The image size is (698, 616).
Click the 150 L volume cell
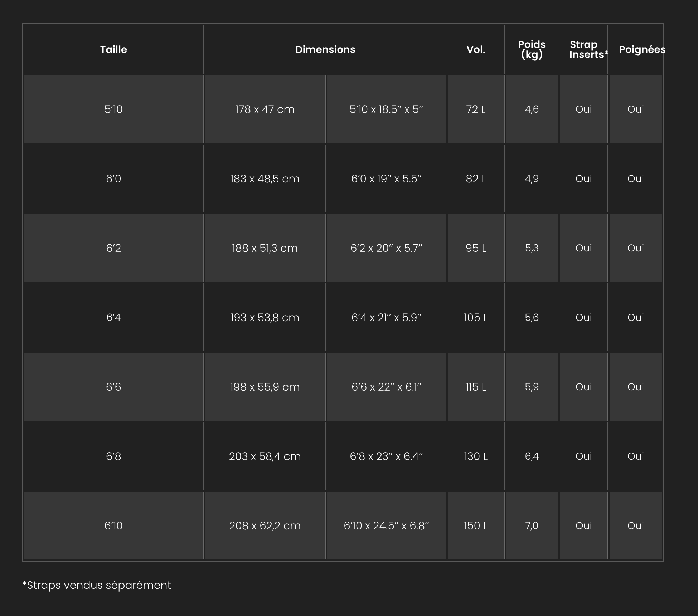476,525
